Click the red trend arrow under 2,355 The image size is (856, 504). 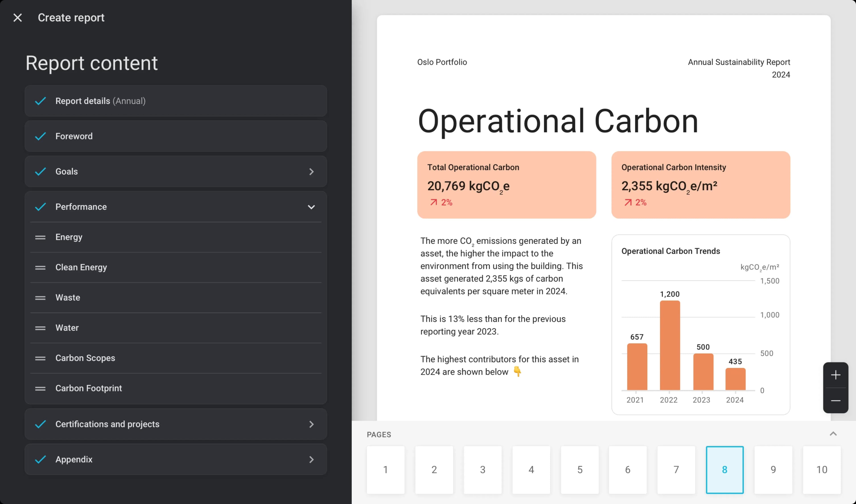tap(628, 203)
